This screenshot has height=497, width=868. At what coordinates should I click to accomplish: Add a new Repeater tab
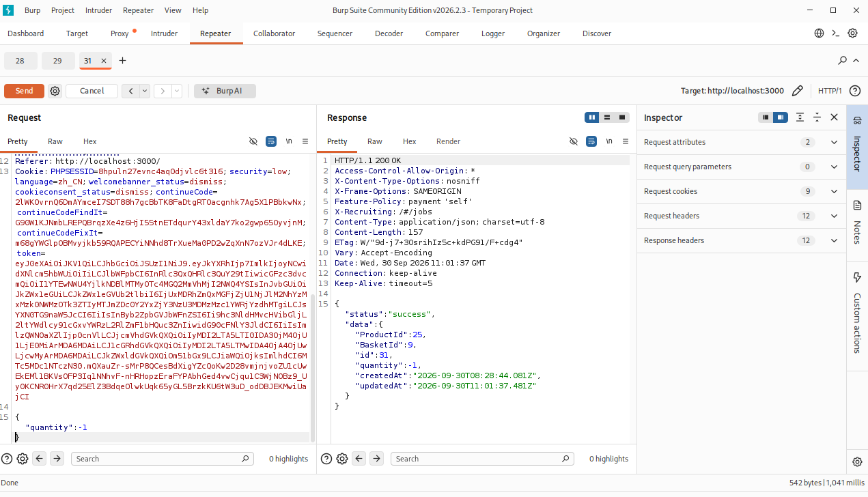123,61
